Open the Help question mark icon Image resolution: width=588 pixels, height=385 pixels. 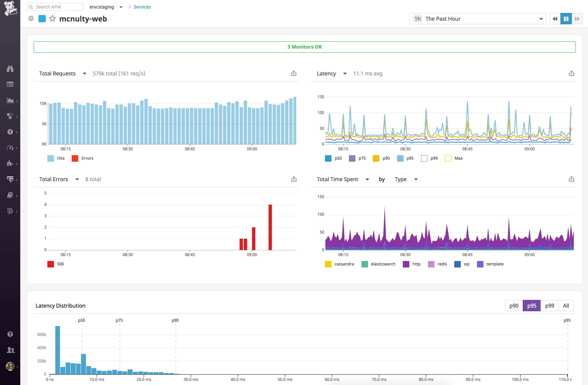(x=10, y=334)
